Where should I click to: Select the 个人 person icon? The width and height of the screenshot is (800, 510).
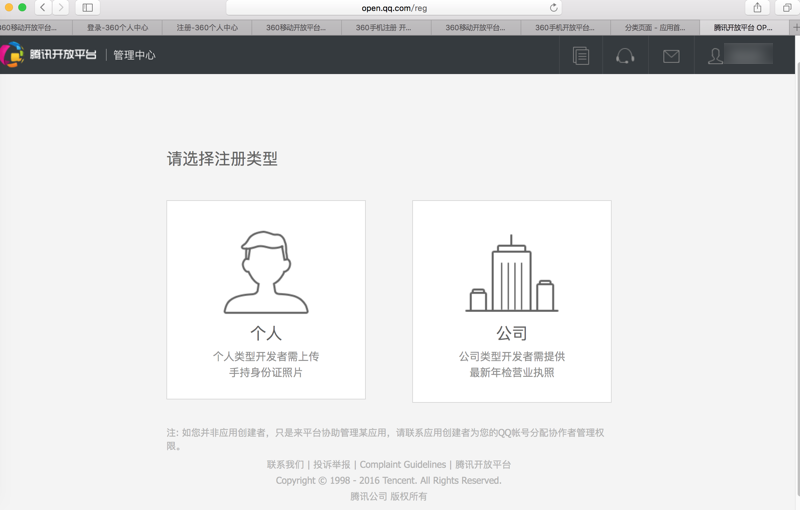[266, 272]
